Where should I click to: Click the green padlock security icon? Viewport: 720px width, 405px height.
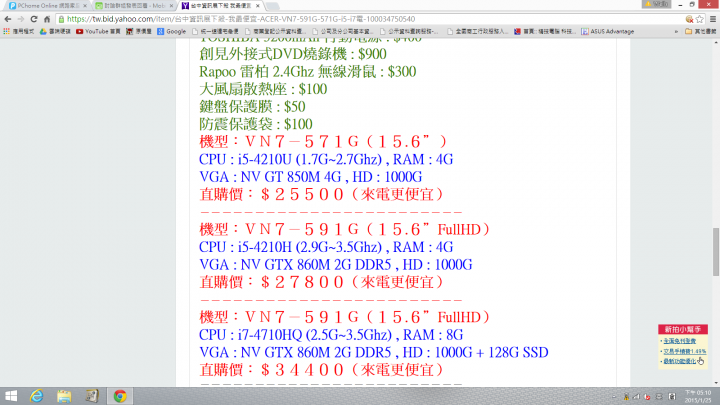point(62,19)
